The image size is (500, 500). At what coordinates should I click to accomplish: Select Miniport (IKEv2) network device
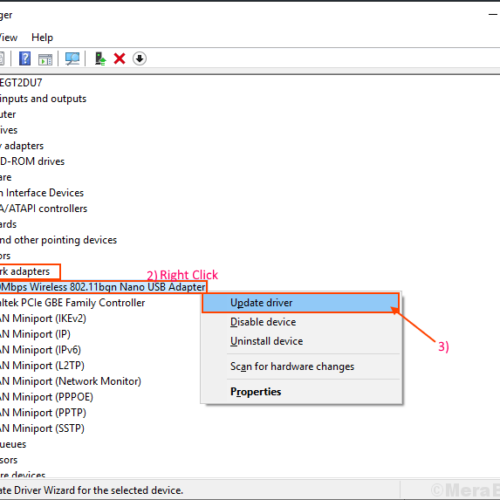click(43, 318)
